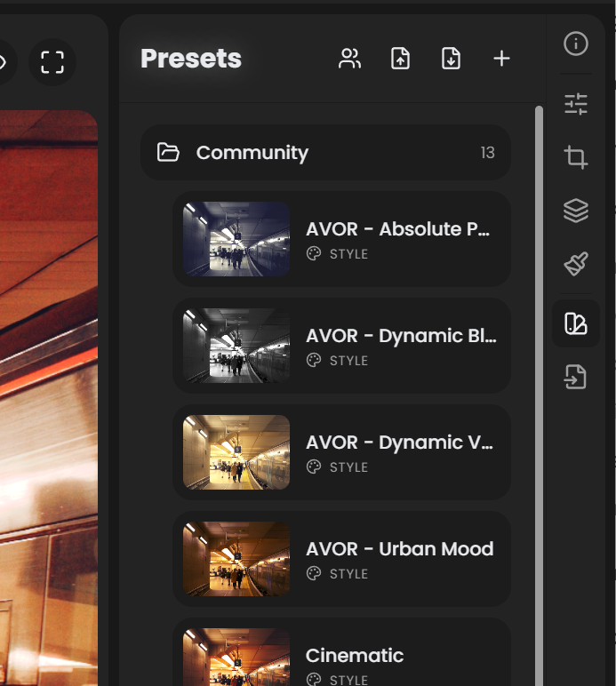Open the presets swatch panel icon

coord(576,323)
